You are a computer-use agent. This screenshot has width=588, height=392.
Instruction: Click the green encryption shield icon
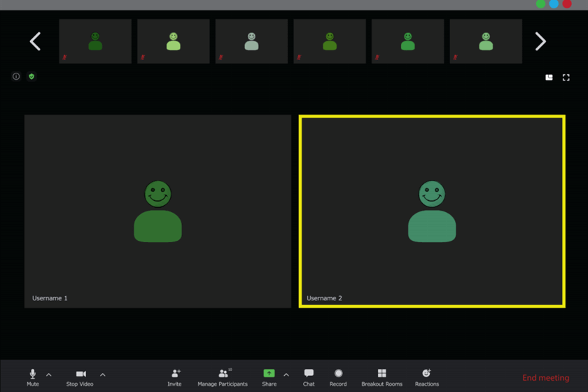coord(31,76)
